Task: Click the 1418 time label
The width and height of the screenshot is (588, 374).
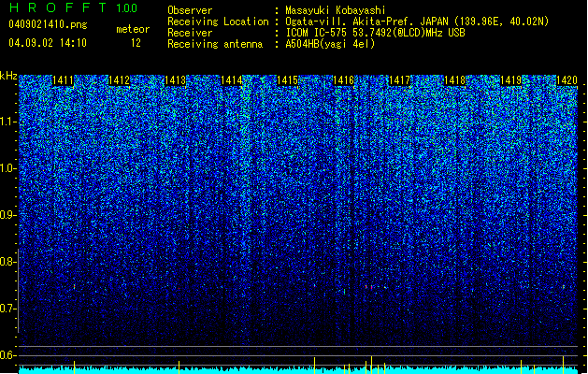Action: (x=455, y=80)
